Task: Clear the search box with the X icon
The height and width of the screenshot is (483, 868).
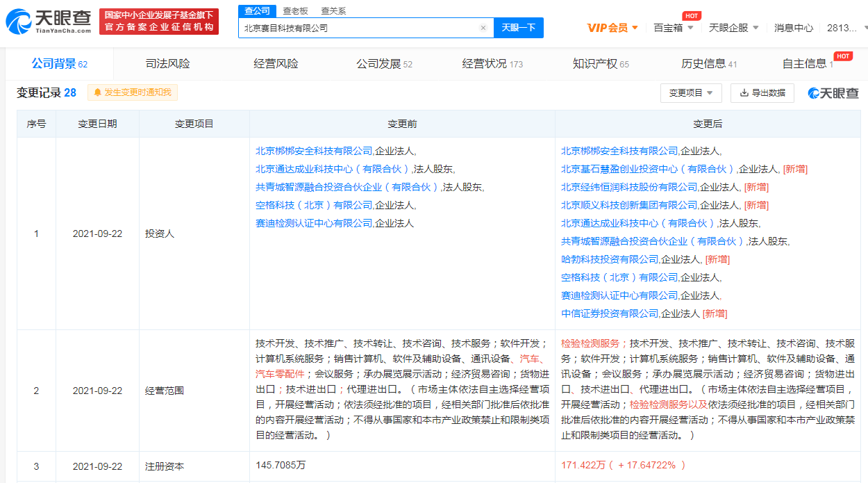Action: pyautogui.click(x=483, y=28)
